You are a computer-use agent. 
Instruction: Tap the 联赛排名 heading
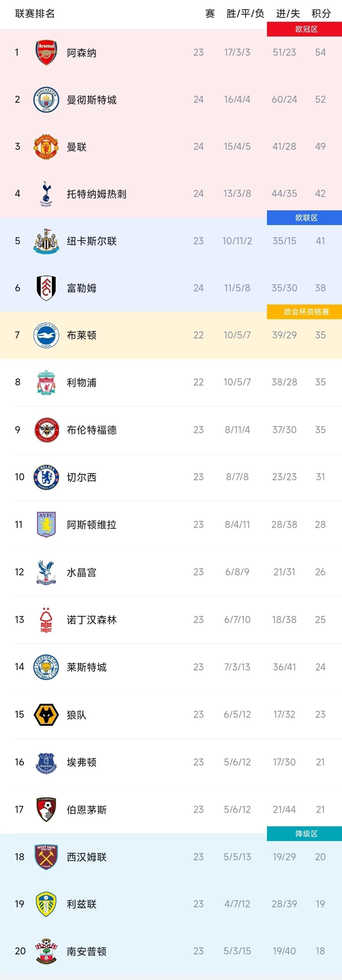click(x=35, y=14)
